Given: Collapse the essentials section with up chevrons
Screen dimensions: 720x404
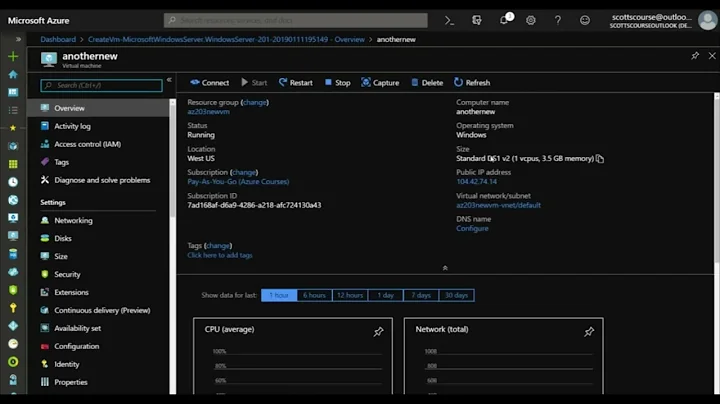Looking at the screenshot, I should [x=445, y=268].
